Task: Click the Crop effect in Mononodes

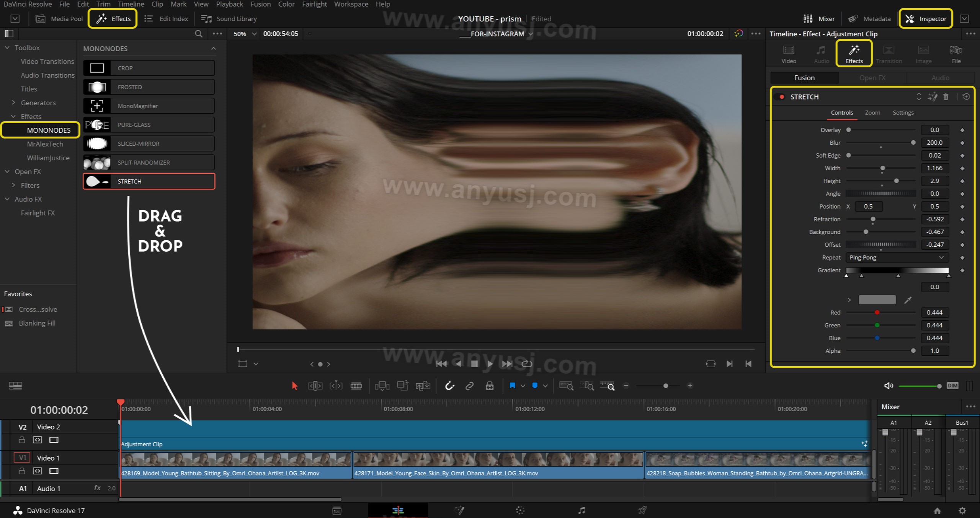Action: [148, 68]
